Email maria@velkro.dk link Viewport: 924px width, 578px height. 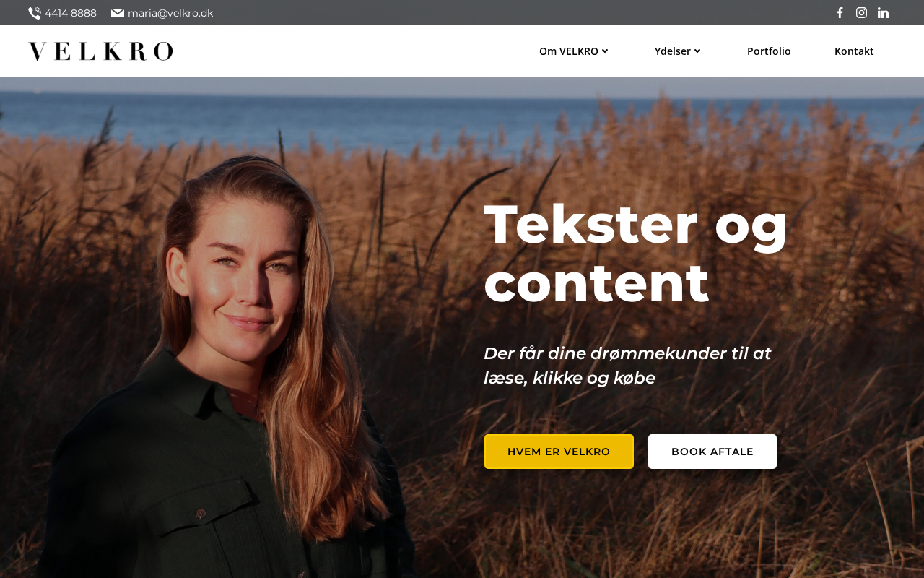point(170,13)
